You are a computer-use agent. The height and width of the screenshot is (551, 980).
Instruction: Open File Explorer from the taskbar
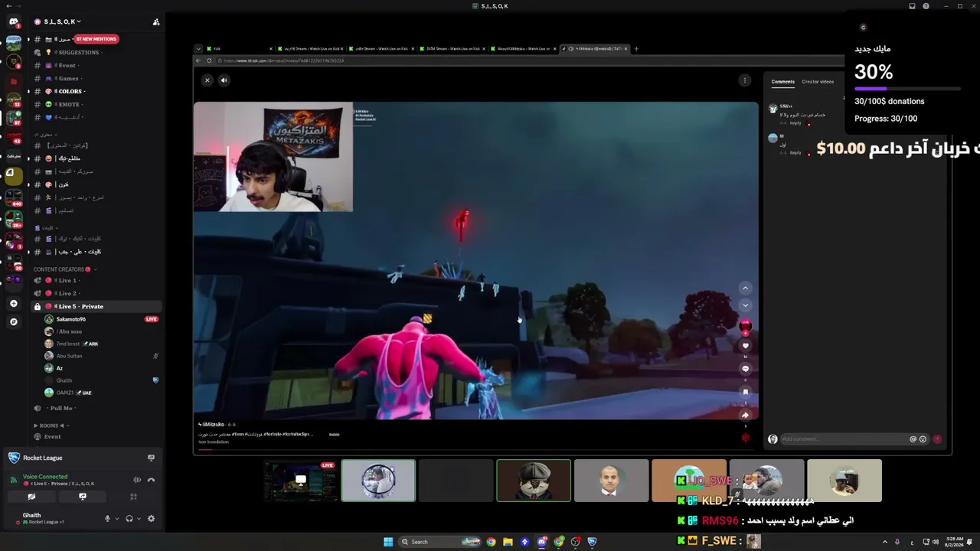(x=508, y=542)
